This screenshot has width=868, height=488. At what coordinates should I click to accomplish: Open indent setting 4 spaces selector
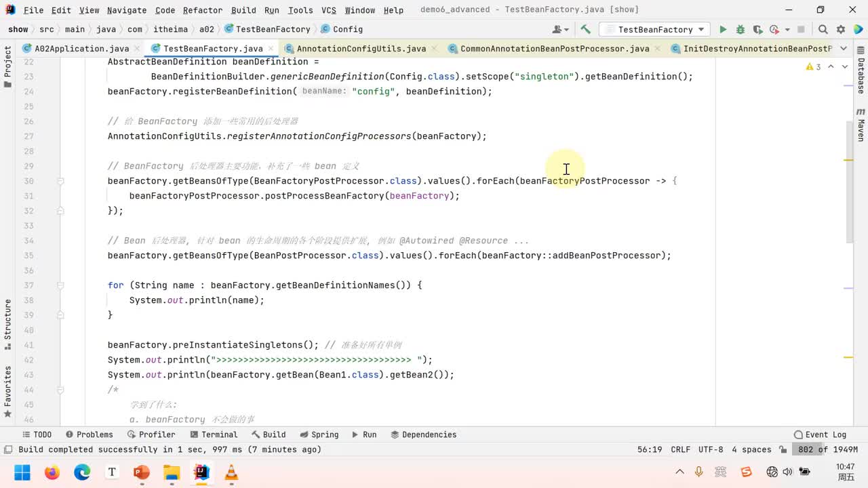pos(751,449)
